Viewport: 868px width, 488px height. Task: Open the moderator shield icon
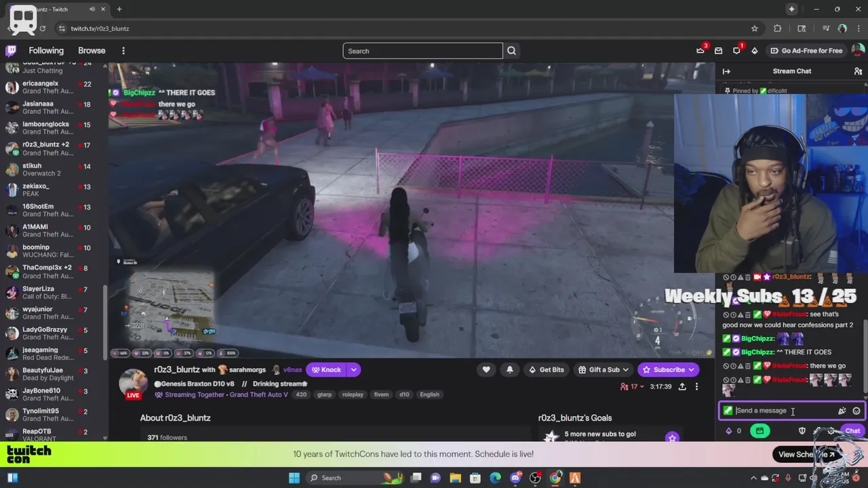click(802, 431)
